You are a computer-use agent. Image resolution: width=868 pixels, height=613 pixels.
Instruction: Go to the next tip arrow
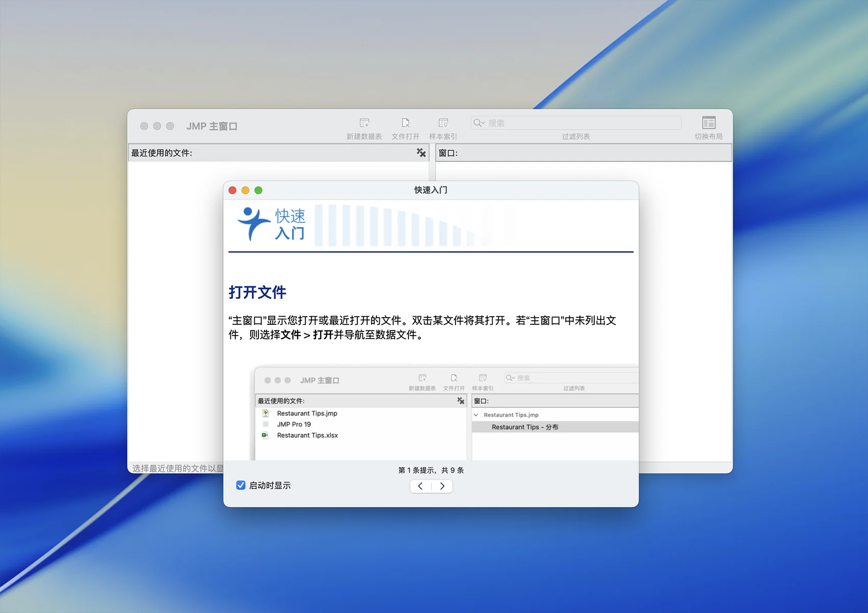click(442, 486)
